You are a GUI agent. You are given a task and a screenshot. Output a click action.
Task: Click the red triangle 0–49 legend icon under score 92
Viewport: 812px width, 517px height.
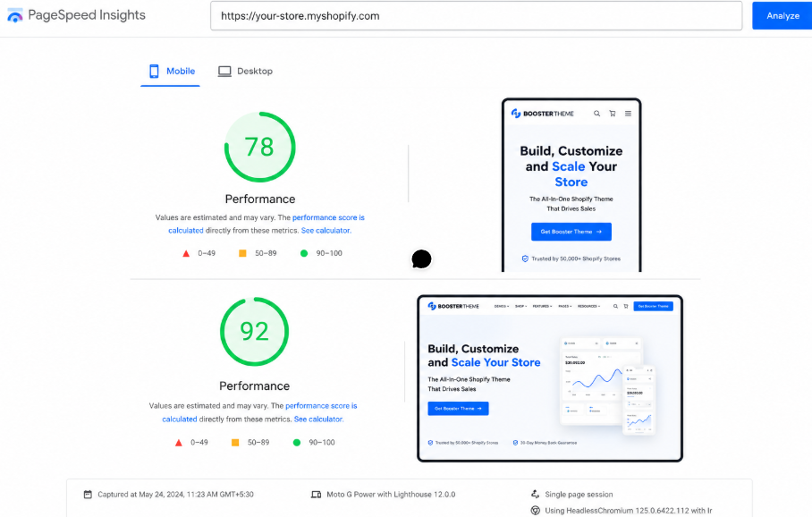pos(179,443)
